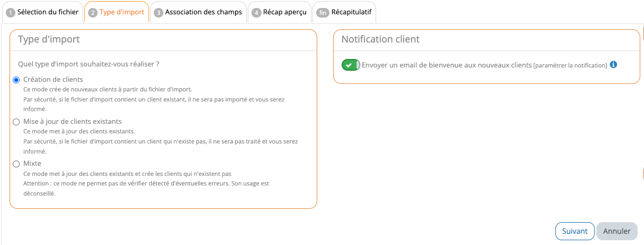Image resolution: width=644 pixels, height=245 pixels.
Task: Click the orange step 2 number badge
Action: coord(93,12)
